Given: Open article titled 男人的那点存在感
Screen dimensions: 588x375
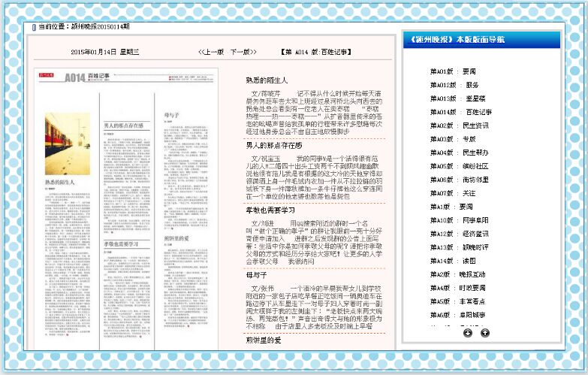Looking at the screenshot, I should (273, 145).
